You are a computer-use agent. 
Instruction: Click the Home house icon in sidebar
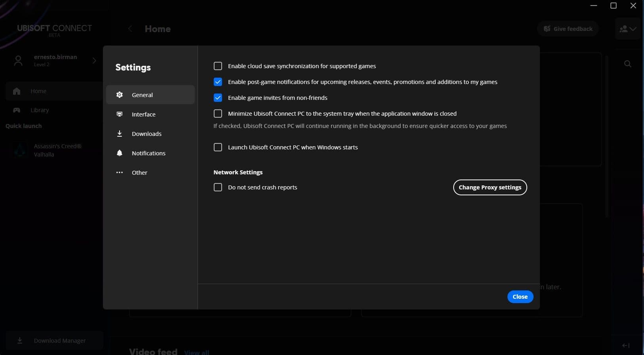(17, 91)
